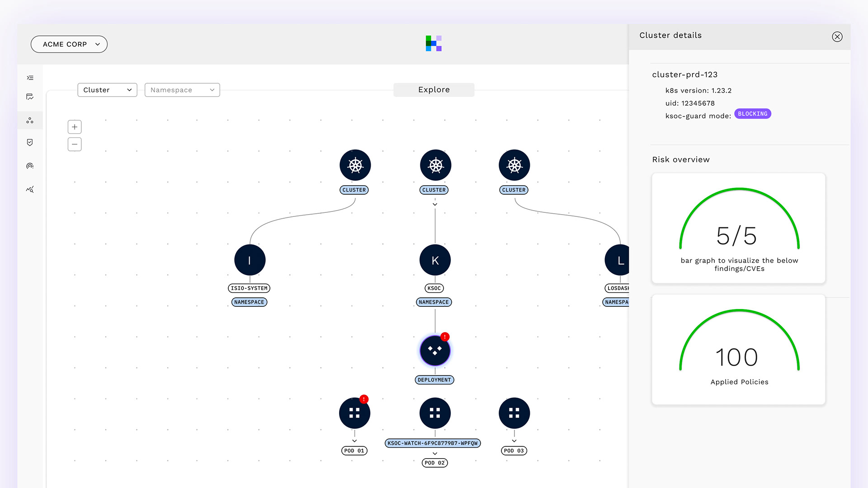Image resolution: width=868 pixels, height=488 pixels.
Task: Open the shield checkmark policies icon
Action: [x=30, y=142]
